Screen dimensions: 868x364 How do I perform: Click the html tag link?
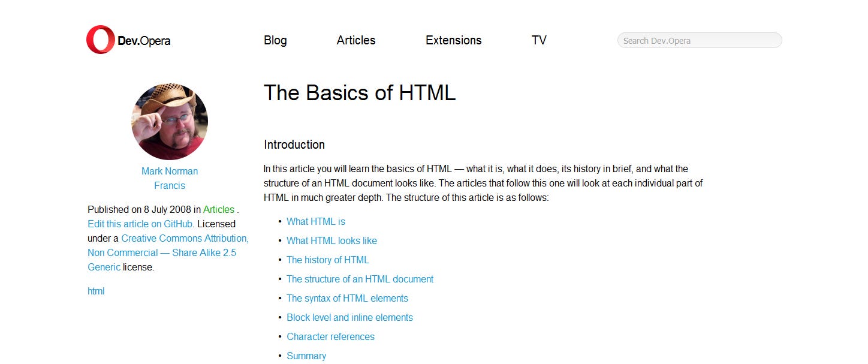[x=96, y=291]
